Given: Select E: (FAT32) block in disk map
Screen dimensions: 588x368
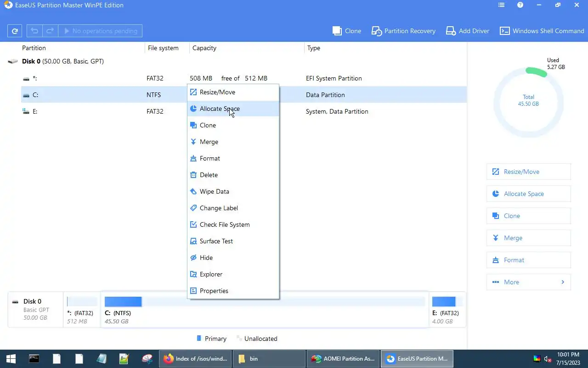Looking at the screenshot, I should [x=447, y=310].
